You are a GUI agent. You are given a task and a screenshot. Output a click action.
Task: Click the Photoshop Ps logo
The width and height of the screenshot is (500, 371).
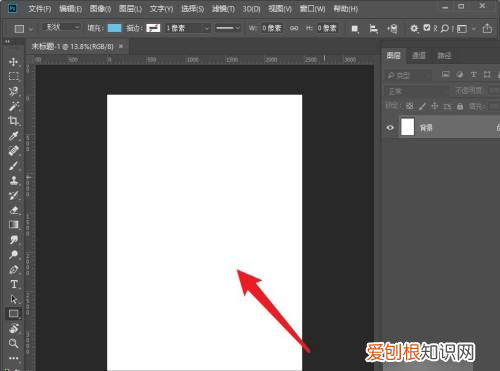12,8
